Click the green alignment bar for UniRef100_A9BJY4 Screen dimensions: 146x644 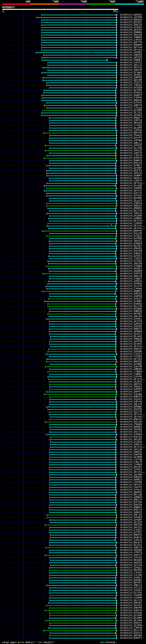pos(81,547)
